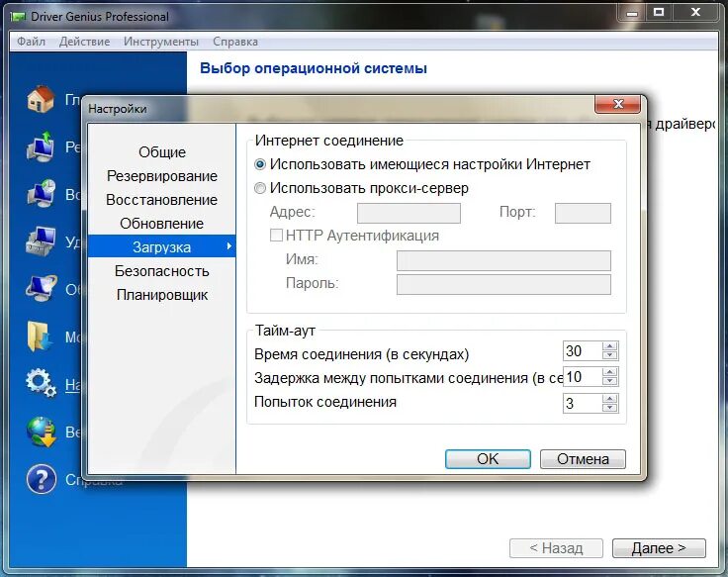Screen dimensions: 728x577
Task: Minimize the Driver Genius Professional window
Action: (632, 13)
